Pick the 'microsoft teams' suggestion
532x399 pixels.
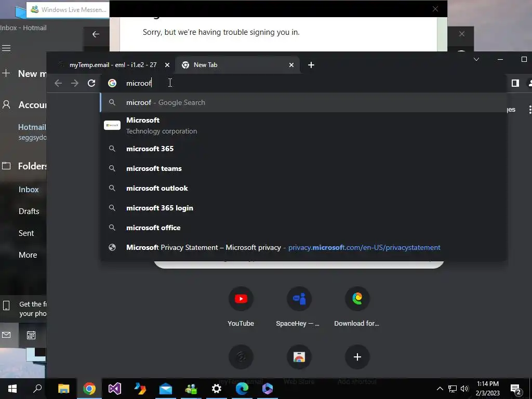coord(303,168)
